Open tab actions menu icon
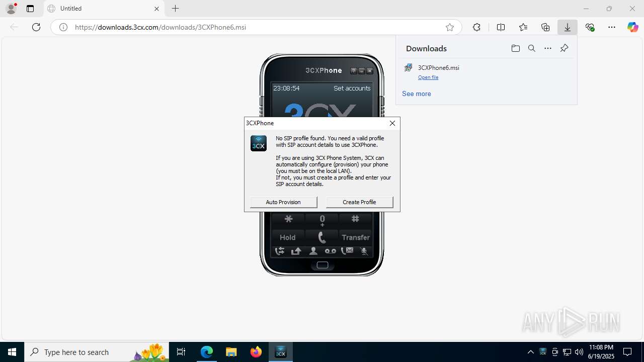This screenshot has height=362, width=644. [30, 9]
